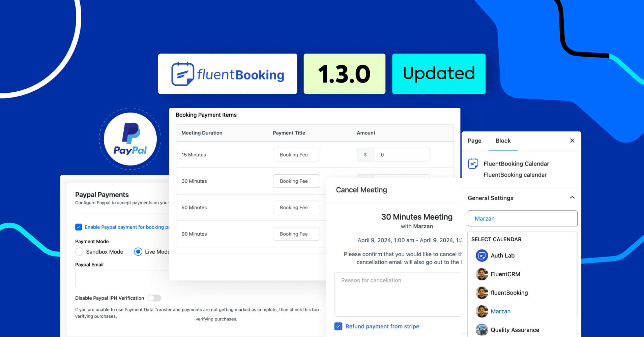
Task: Toggle Disable Paypal IPN Verification switch
Action: coord(154,298)
